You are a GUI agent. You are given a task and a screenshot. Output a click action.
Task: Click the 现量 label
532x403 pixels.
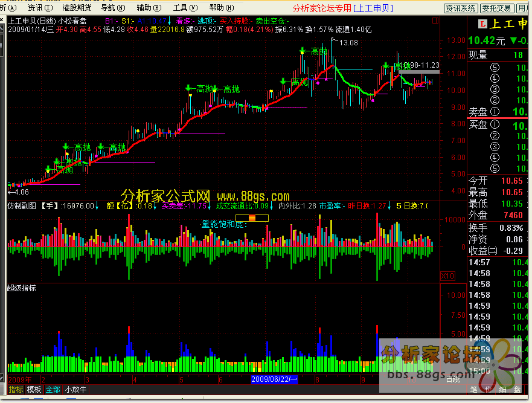point(478,55)
